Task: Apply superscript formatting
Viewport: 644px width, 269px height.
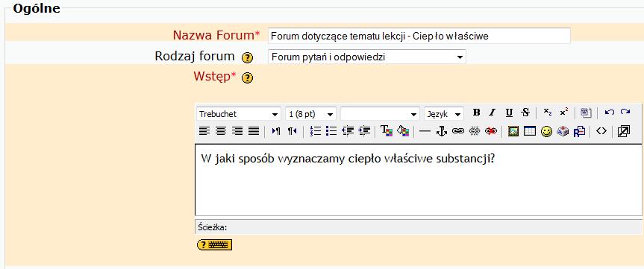Action: (x=564, y=113)
